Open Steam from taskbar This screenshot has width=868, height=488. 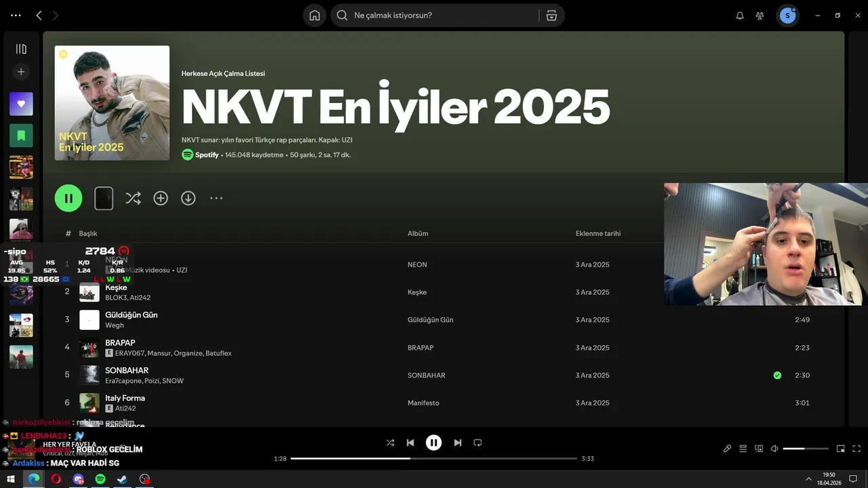tap(122, 479)
